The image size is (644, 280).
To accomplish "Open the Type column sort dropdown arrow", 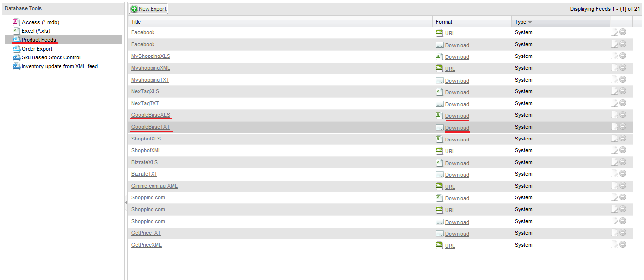I will [530, 22].
